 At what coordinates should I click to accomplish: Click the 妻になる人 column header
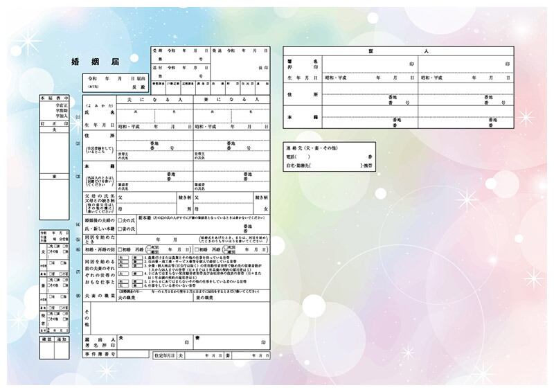(231, 100)
